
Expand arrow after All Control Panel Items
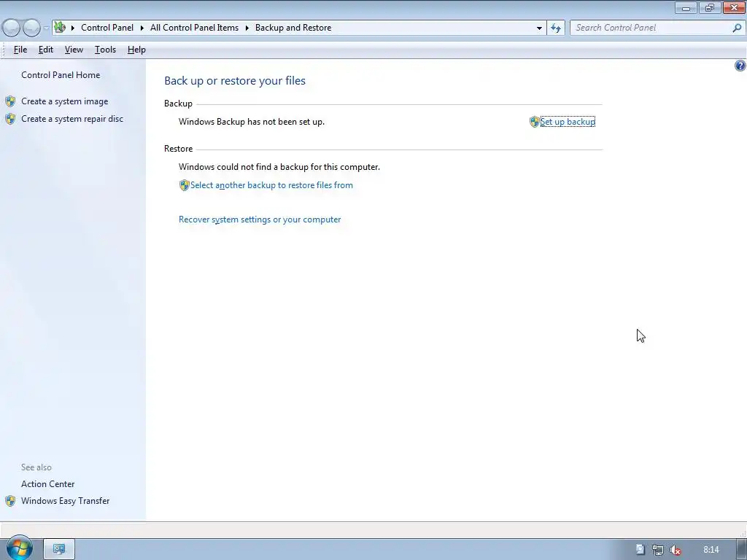tap(247, 28)
